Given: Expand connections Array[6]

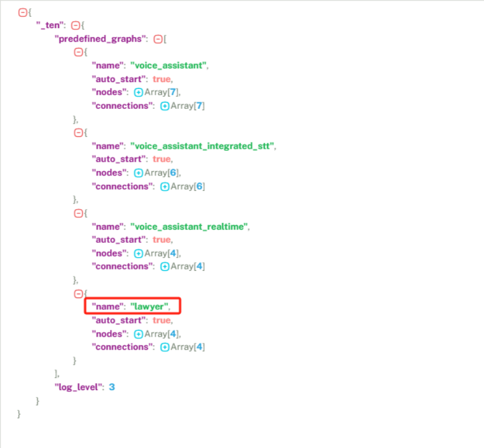Looking at the screenshot, I should point(165,187).
